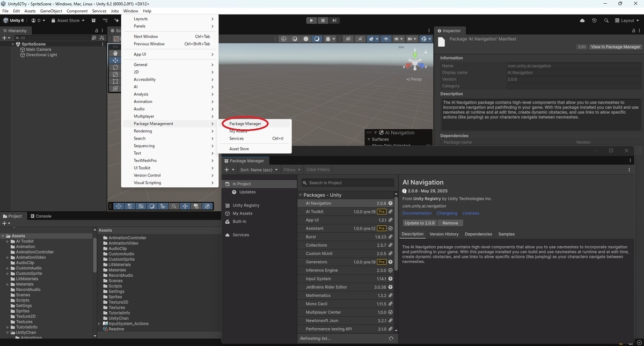This screenshot has height=346, width=644.
Task: Open the Sort: Name (asc) dropdown
Action: pos(259,170)
